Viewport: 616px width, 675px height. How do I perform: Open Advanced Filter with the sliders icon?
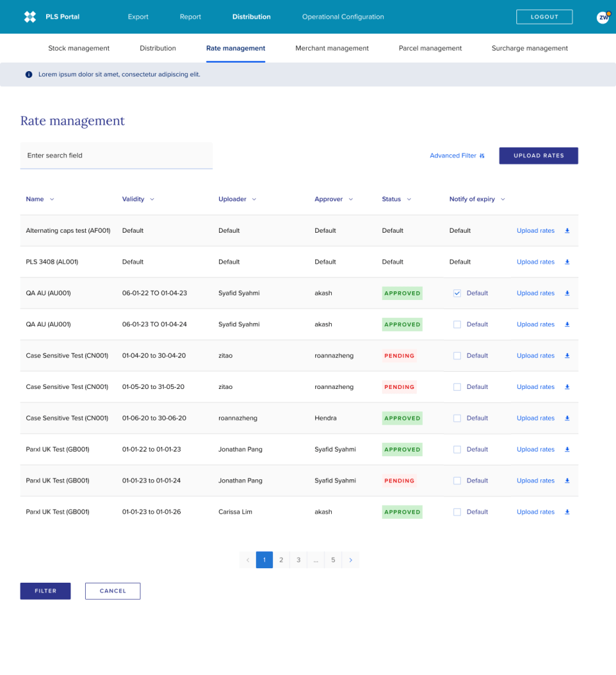point(482,156)
